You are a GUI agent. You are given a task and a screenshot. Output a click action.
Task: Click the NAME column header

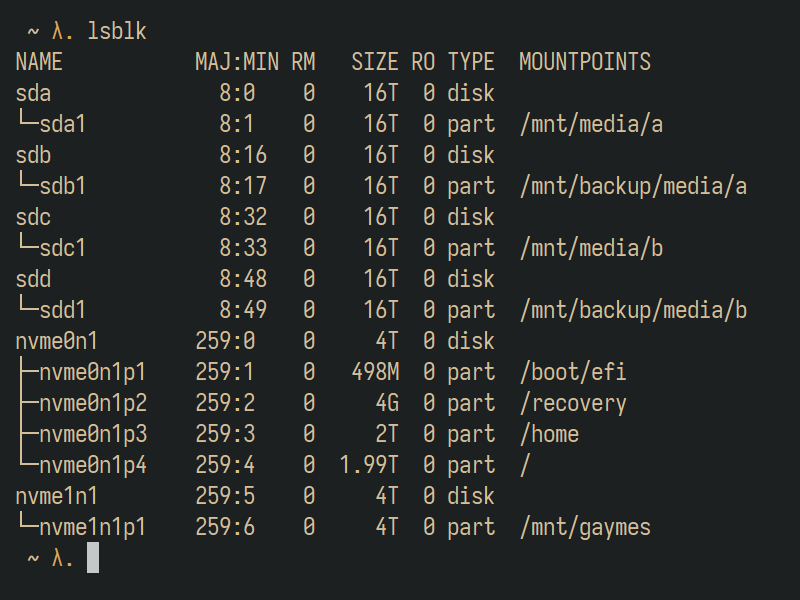coord(39,62)
